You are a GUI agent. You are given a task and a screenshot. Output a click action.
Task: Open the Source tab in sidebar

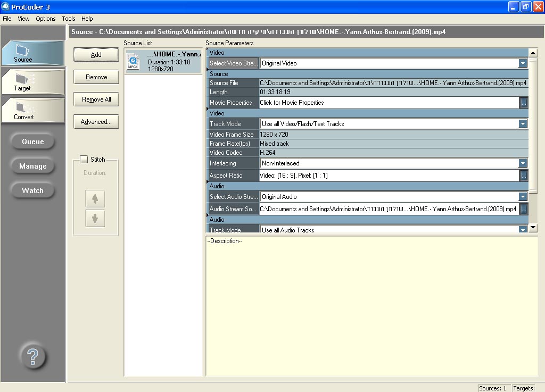click(33, 53)
